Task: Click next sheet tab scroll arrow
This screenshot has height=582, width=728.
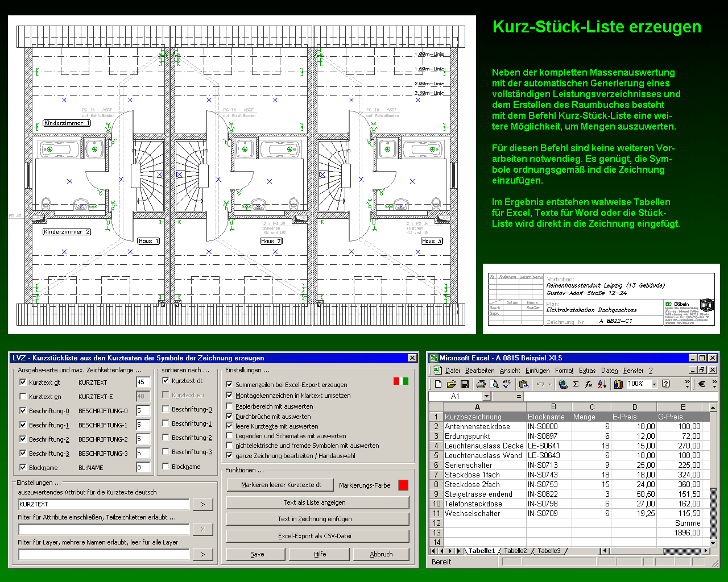Action: 450,551
